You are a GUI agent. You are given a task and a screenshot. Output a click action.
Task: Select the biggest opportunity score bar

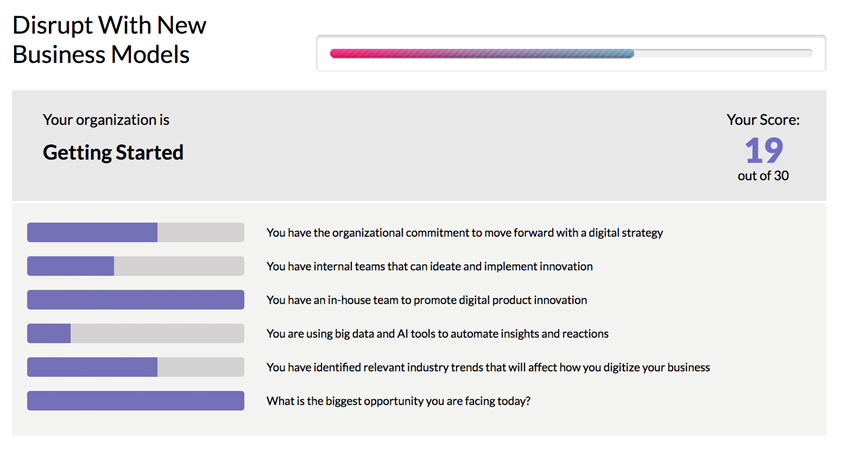pyautogui.click(x=135, y=400)
